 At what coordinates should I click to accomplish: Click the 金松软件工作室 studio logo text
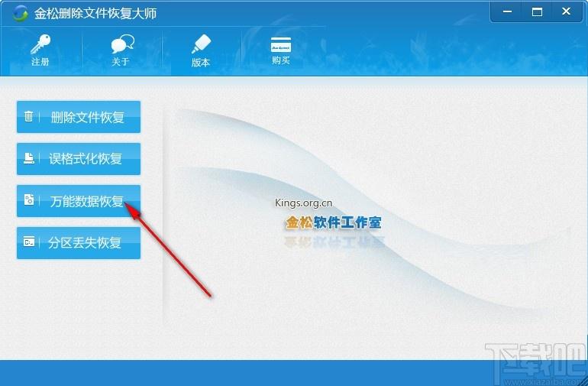pos(334,222)
